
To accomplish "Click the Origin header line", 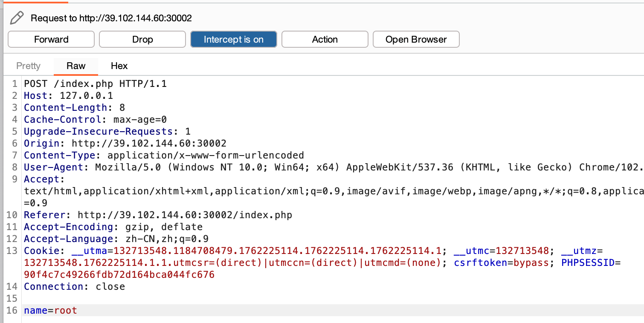I will point(125,144).
